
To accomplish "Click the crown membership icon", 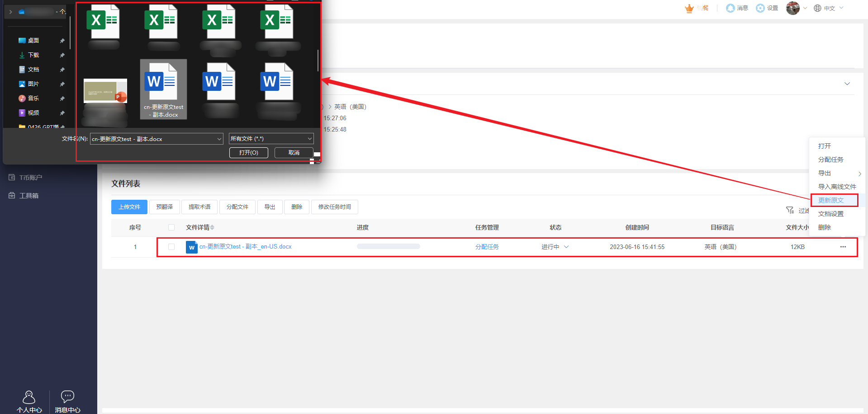I will point(689,8).
